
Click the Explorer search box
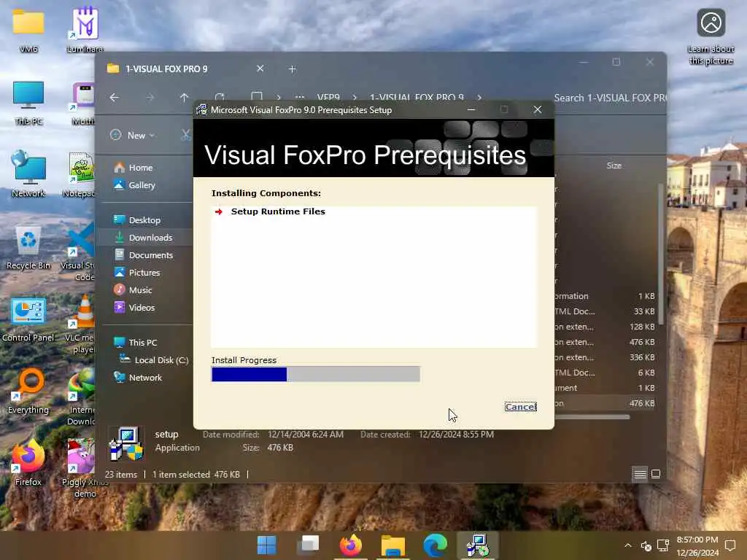tap(610, 98)
